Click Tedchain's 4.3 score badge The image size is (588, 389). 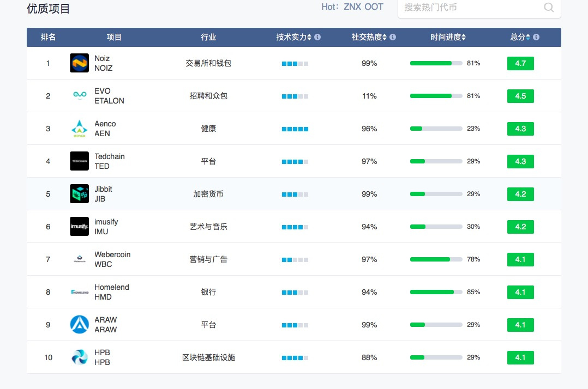[x=520, y=161]
